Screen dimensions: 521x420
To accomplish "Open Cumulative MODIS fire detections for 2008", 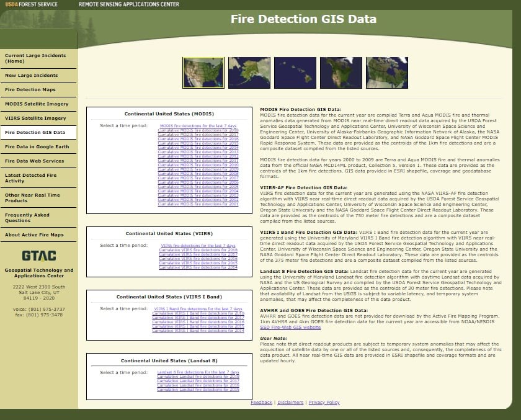I will point(198,174).
